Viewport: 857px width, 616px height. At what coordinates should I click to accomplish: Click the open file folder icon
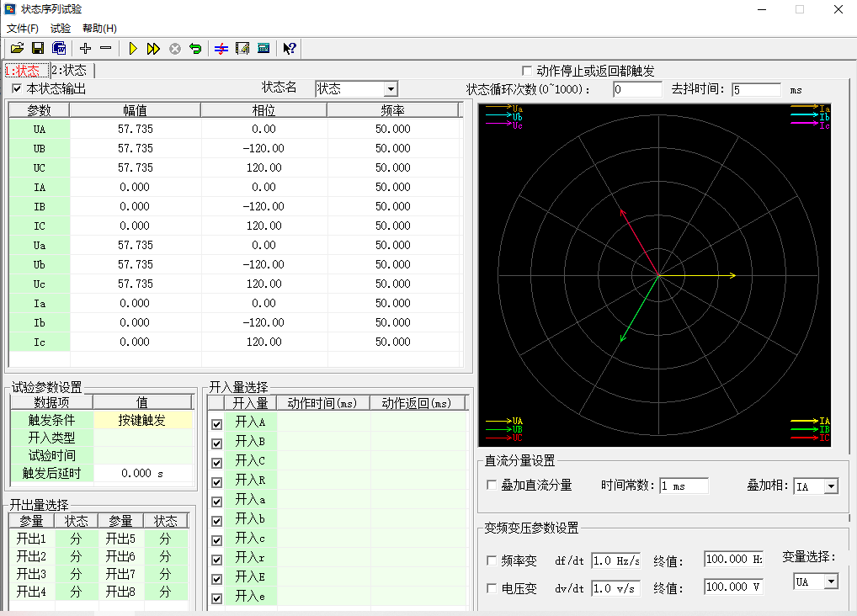click(x=17, y=49)
